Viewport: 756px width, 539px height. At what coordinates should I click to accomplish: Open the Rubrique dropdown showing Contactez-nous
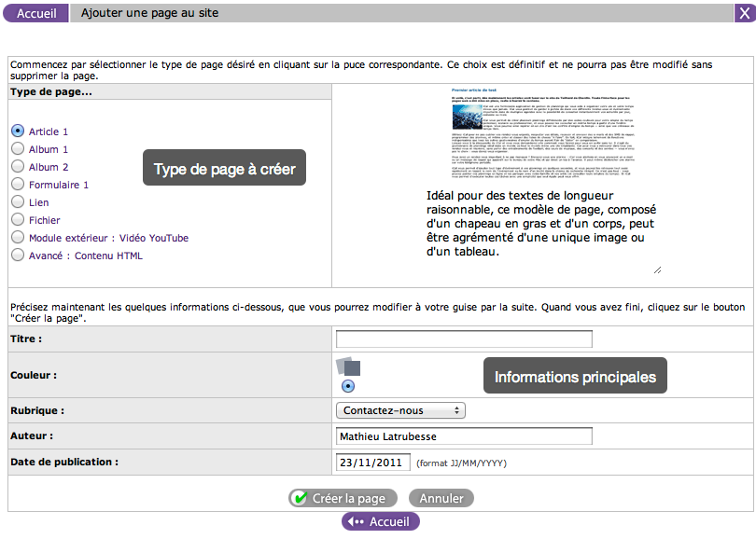399,410
